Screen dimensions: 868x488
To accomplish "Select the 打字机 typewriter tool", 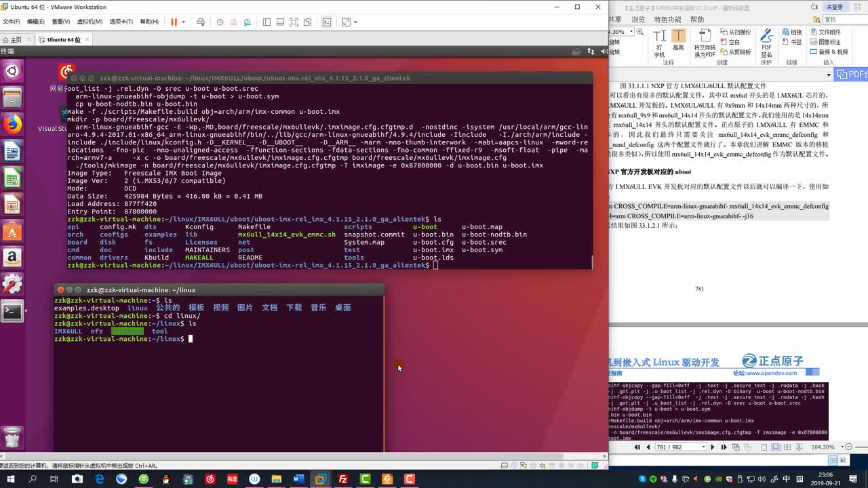I will point(659,43).
